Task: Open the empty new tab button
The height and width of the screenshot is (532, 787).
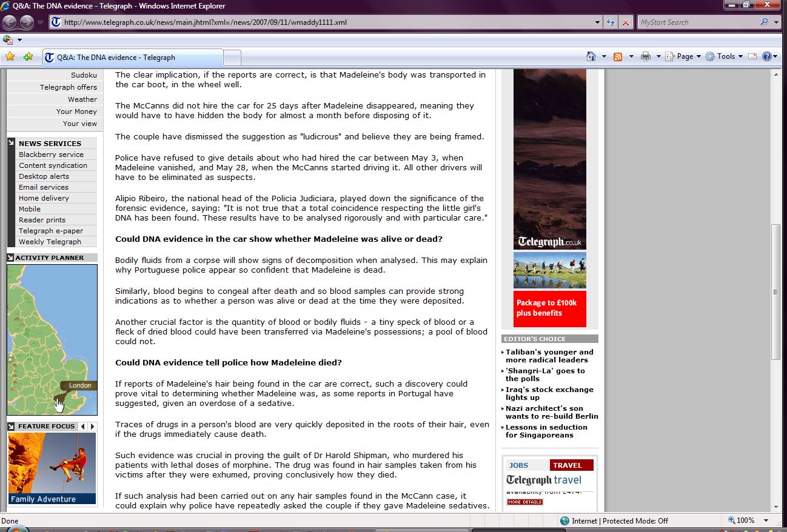Action: click(232, 58)
